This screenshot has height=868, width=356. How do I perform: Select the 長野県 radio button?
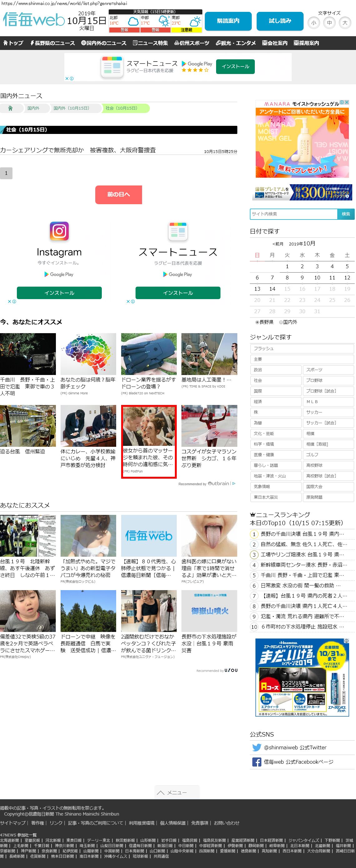tap(257, 322)
